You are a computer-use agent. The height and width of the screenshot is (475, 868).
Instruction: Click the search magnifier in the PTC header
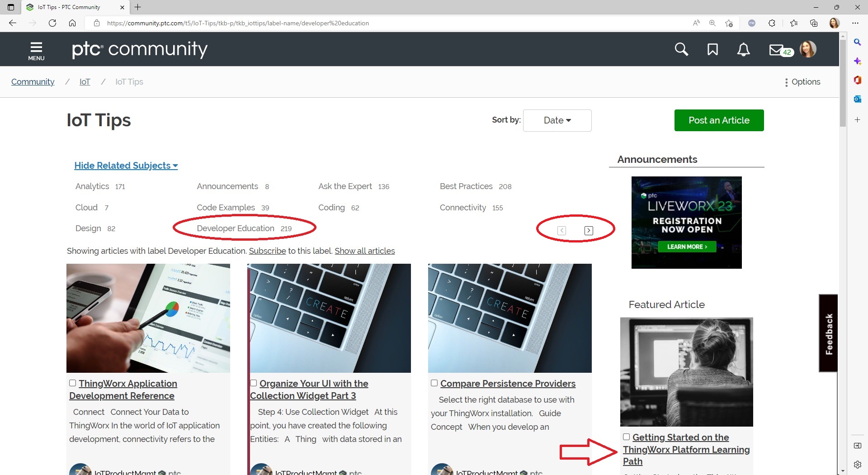tap(681, 50)
